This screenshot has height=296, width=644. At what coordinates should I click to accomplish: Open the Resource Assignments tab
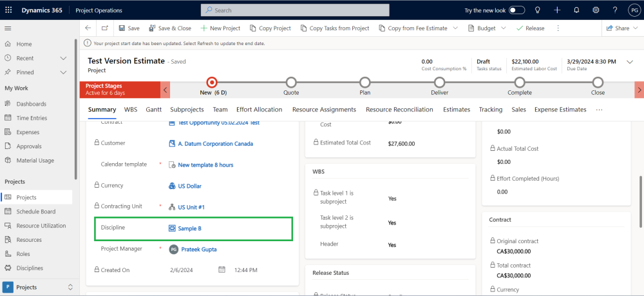coord(324,110)
